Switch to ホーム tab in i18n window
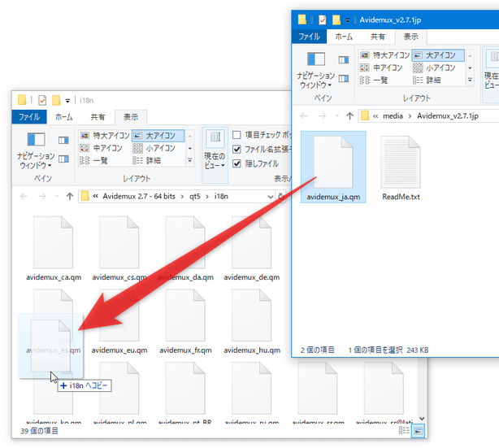 coord(63,117)
